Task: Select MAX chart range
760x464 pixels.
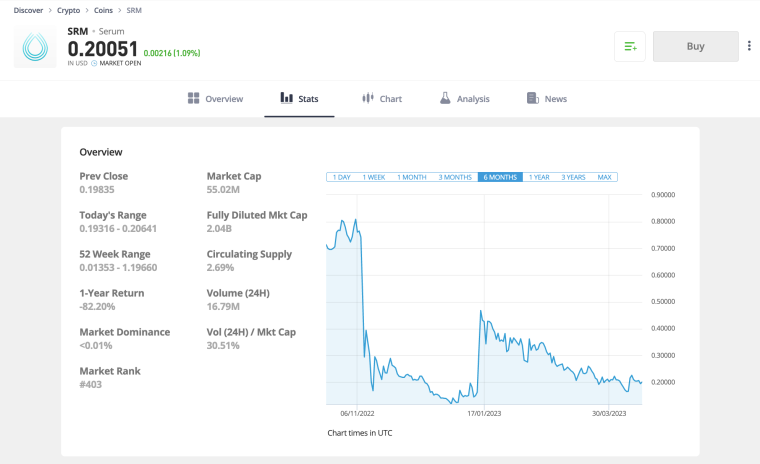Action: (x=604, y=177)
